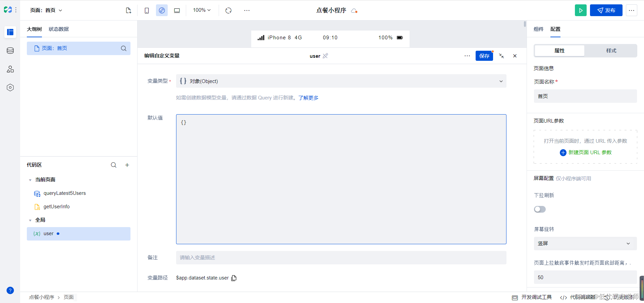Toggle the pull-down refresh switch
Image resolution: width=644 pixels, height=303 pixels.
(540, 209)
